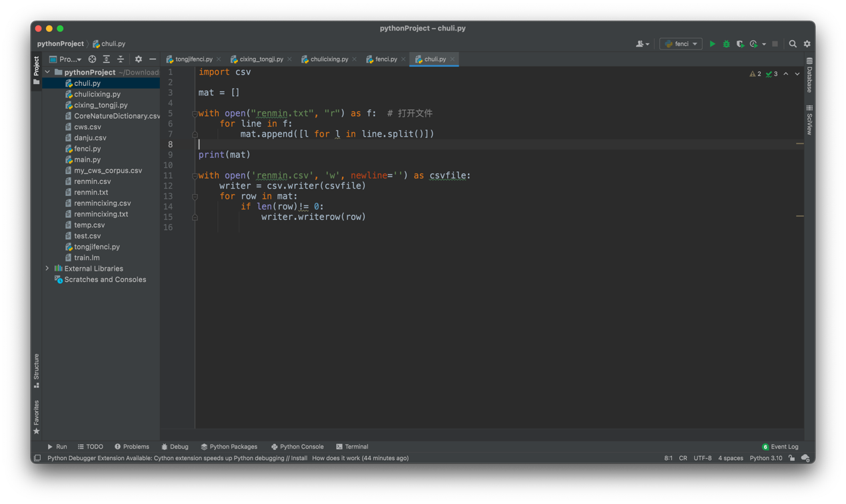Close the chuli.py editor tab

coord(452,59)
